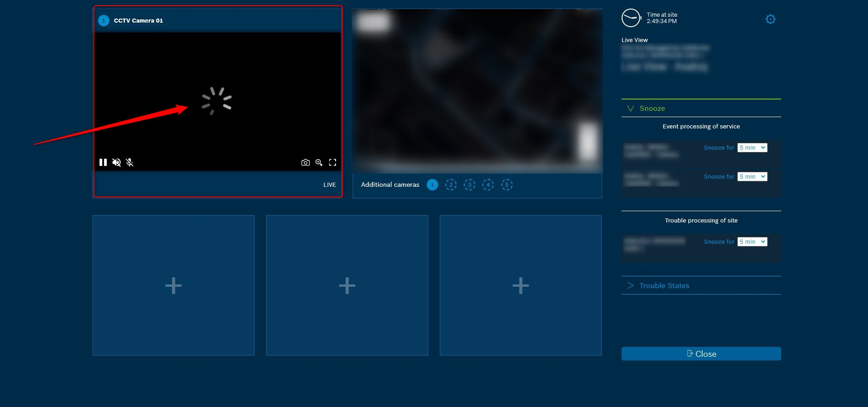Switch camera video to fullscreen
Viewport: 868px width, 407px height.
(x=333, y=162)
